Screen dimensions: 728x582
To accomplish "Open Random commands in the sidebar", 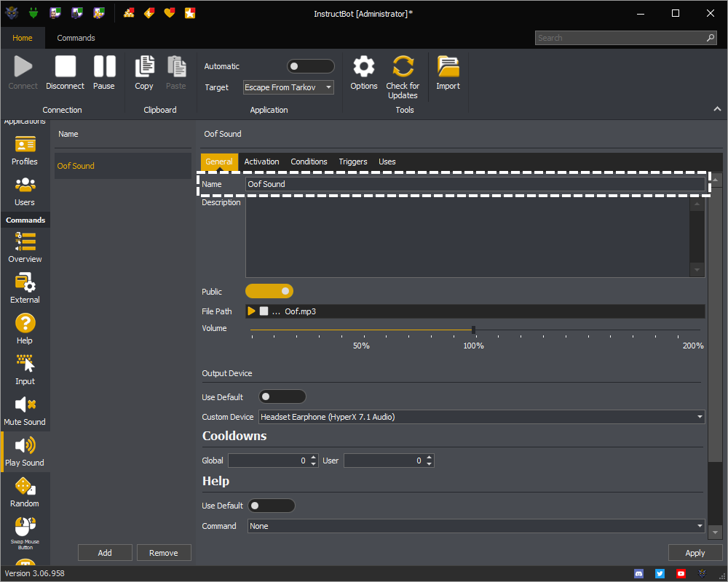I will (x=25, y=493).
